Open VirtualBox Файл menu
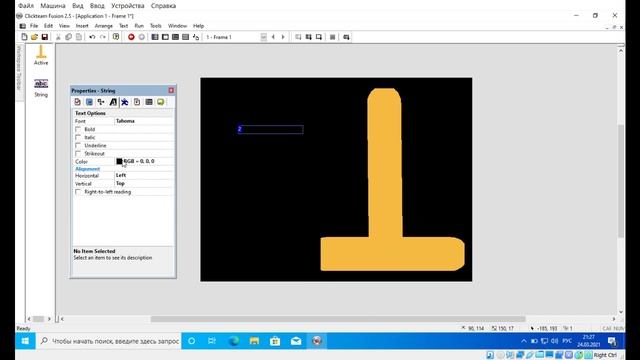The height and width of the screenshot is (360, 640). 26,6
